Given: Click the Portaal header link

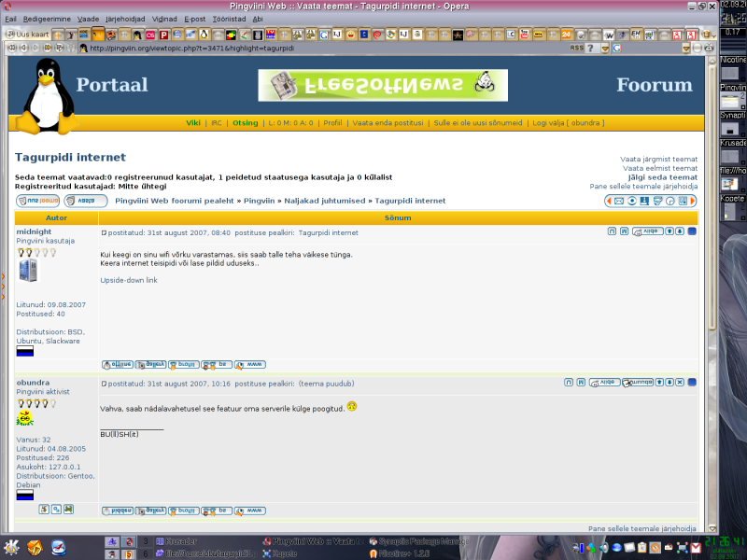Looking at the screenshot, I should coord(112,85).
